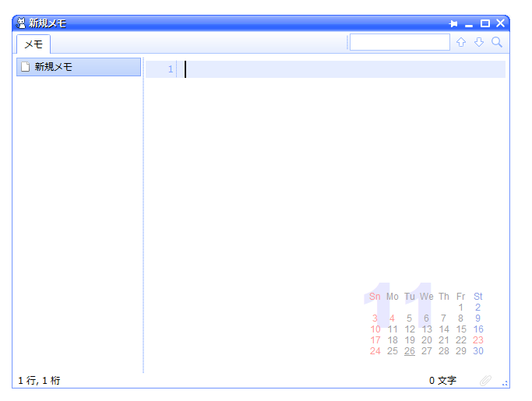Click inside the search text field
This screenshot has height=401, width=532.
399,42
